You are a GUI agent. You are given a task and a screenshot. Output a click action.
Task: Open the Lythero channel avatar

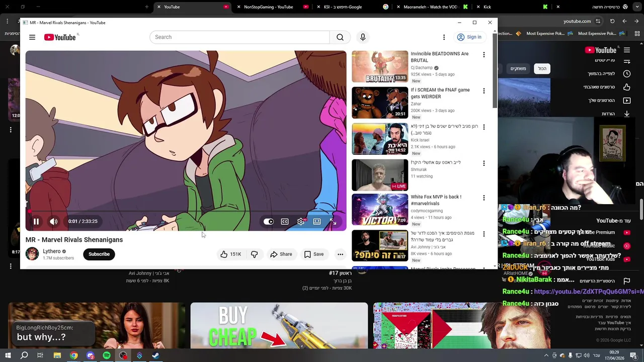tap(32, 254)
